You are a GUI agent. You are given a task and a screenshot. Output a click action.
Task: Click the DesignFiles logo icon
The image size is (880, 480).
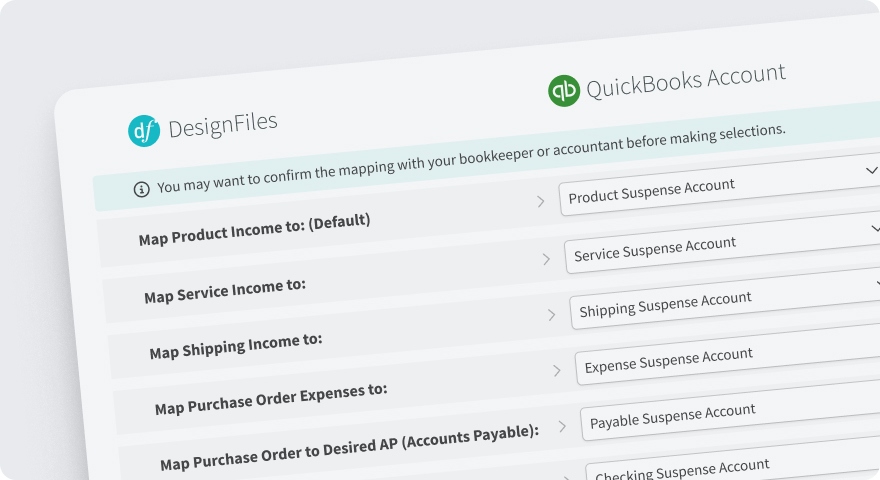click(144, 131)
